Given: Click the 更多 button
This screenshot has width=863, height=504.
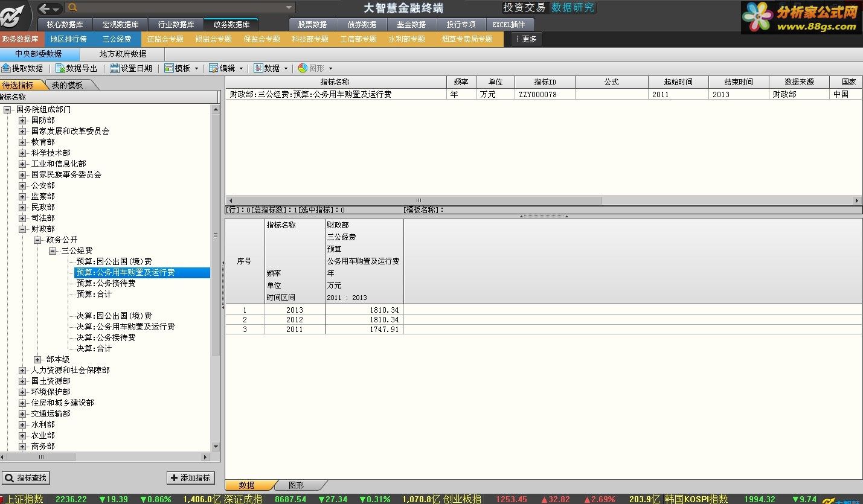Looking at the screenshot, I should pos(527,39).
